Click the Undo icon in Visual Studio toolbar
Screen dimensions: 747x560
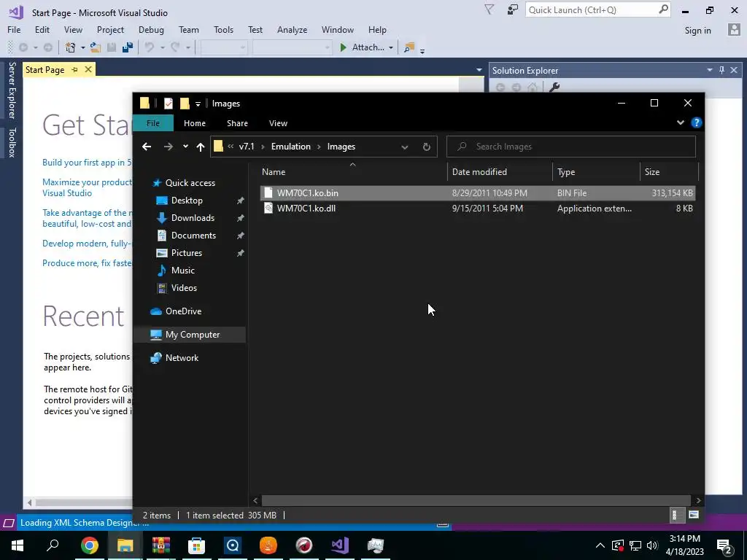tap(150, 47)
